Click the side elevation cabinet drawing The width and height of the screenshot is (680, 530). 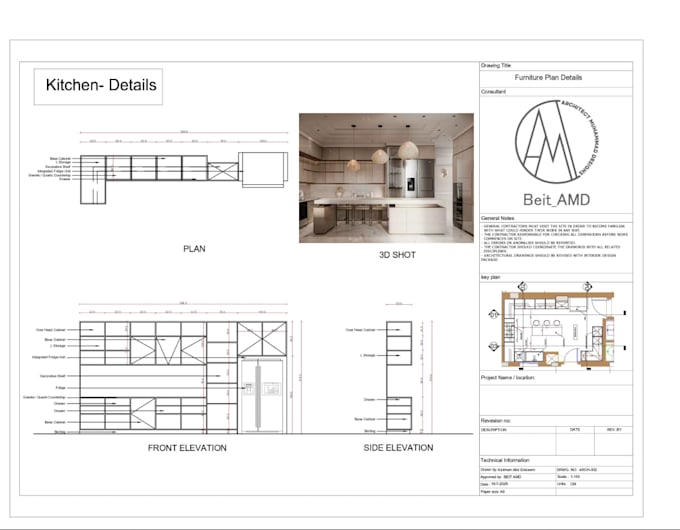[x=399, y=376]
